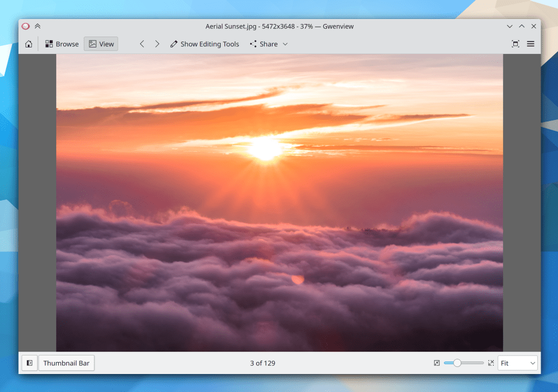Screen dimensions: 558x392
Task: Switch to View mode
Action: 101,44
